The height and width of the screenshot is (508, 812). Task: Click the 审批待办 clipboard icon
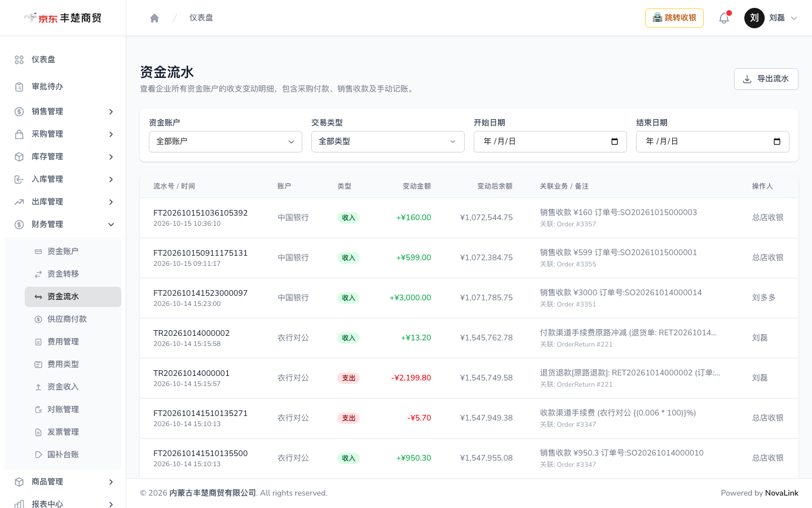point(19,87)
